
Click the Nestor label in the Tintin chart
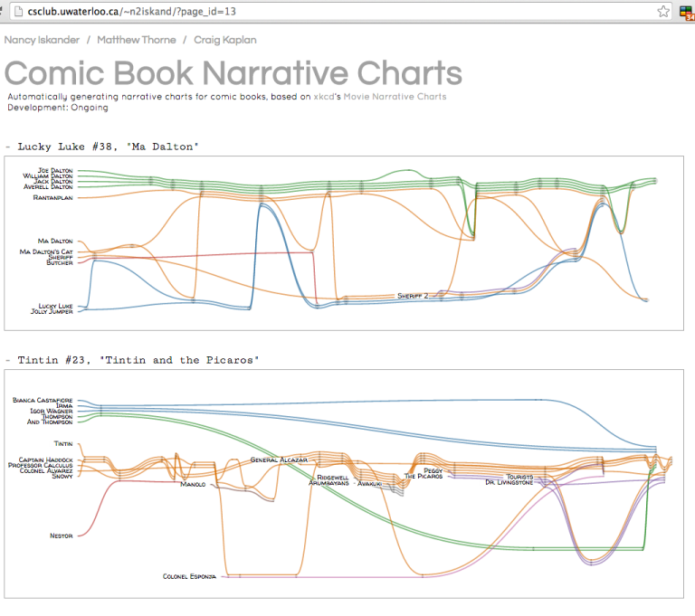(62, 535)
